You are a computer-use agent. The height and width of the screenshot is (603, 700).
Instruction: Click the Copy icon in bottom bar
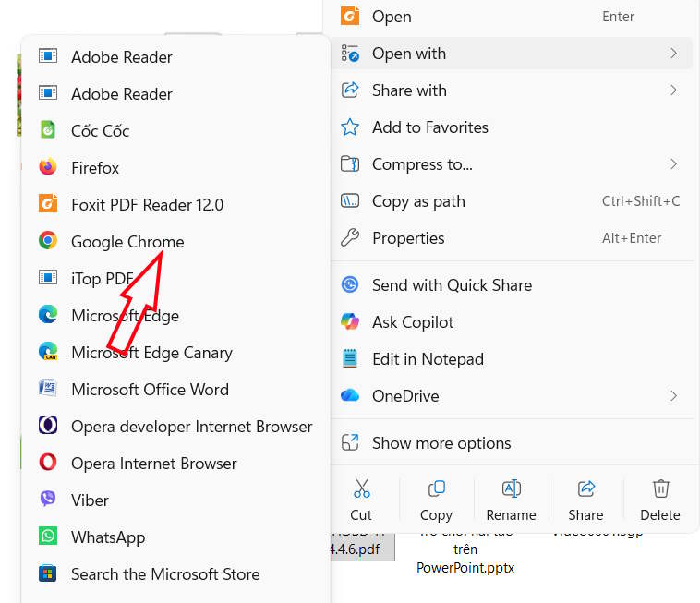tap(437, 488)
